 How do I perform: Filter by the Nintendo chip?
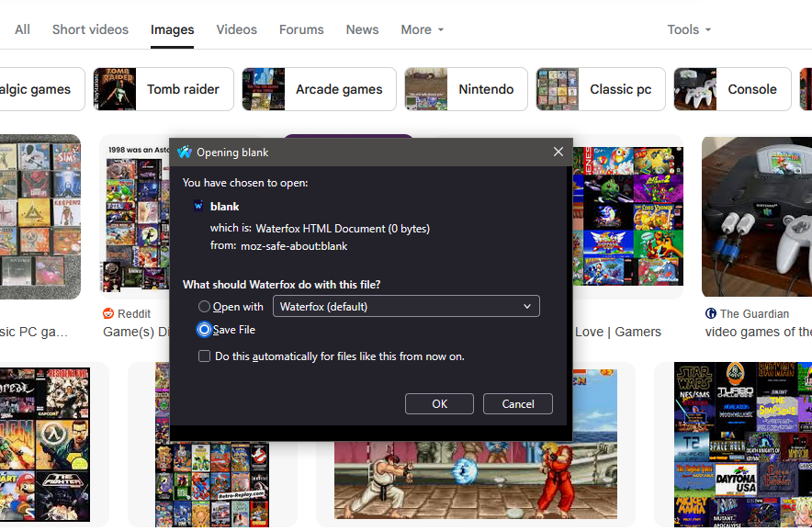tap(466, 89)
